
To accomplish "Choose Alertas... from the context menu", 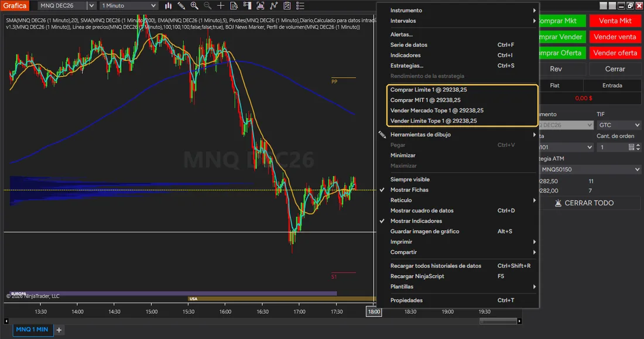I will click(x=458, y=35).
